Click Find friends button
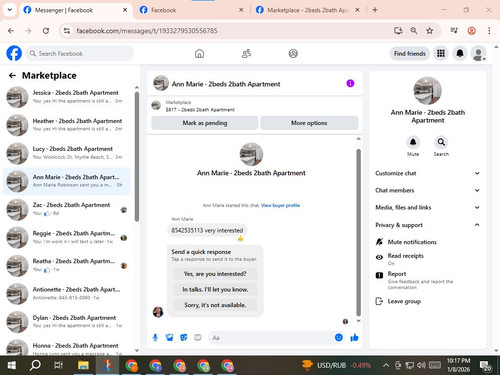500x375 pixels. 410,53
